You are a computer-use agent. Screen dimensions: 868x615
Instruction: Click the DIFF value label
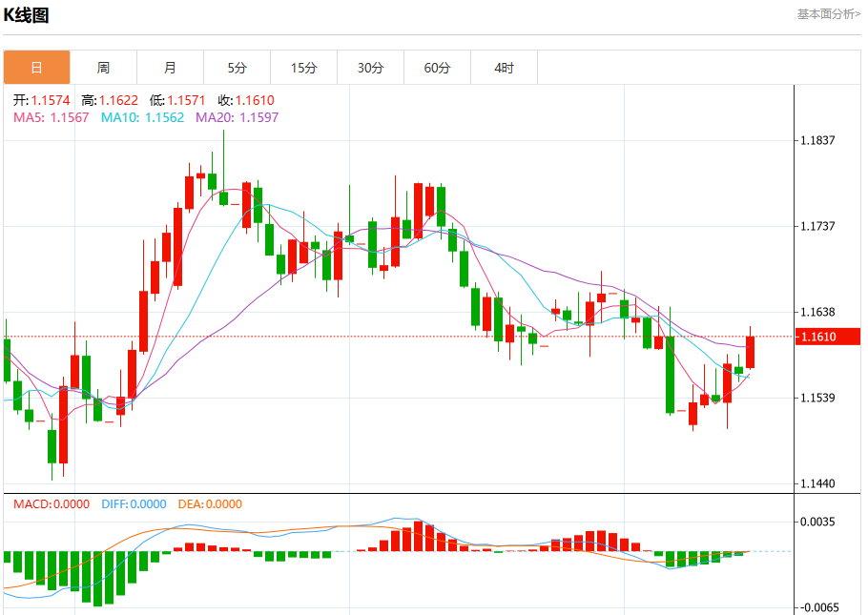pyautogui.click(x=134, y=504)
